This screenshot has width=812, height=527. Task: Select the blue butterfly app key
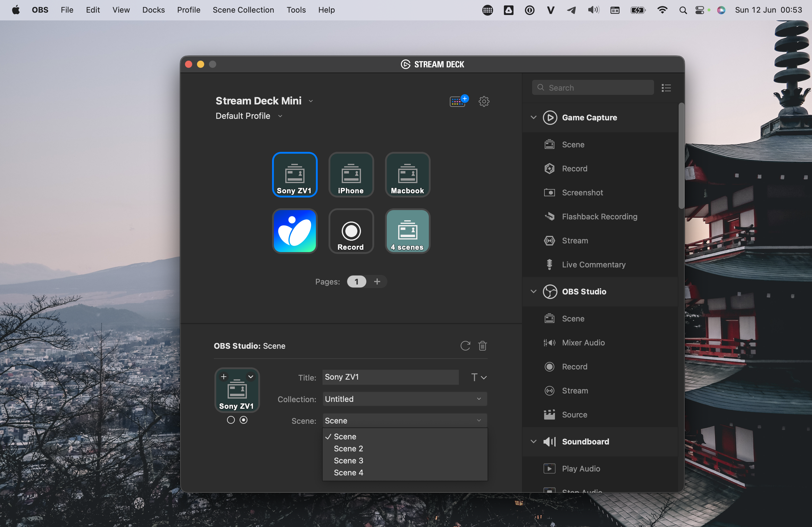294,231
